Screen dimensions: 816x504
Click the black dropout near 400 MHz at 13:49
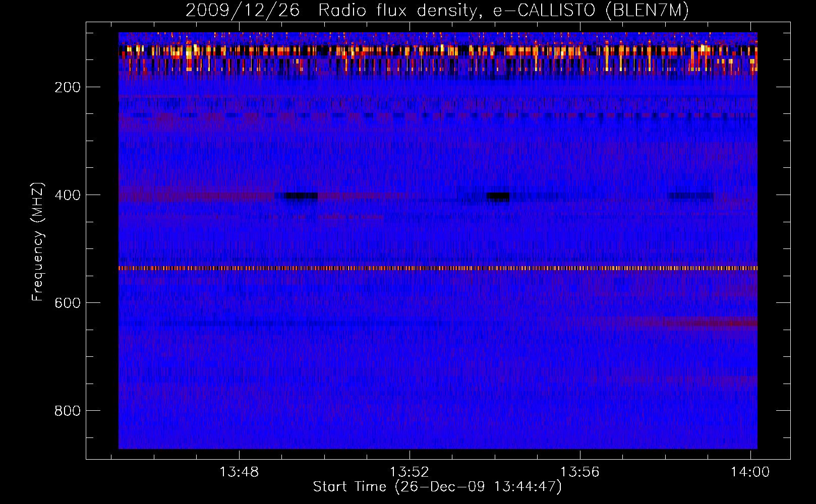coord(301,196)
